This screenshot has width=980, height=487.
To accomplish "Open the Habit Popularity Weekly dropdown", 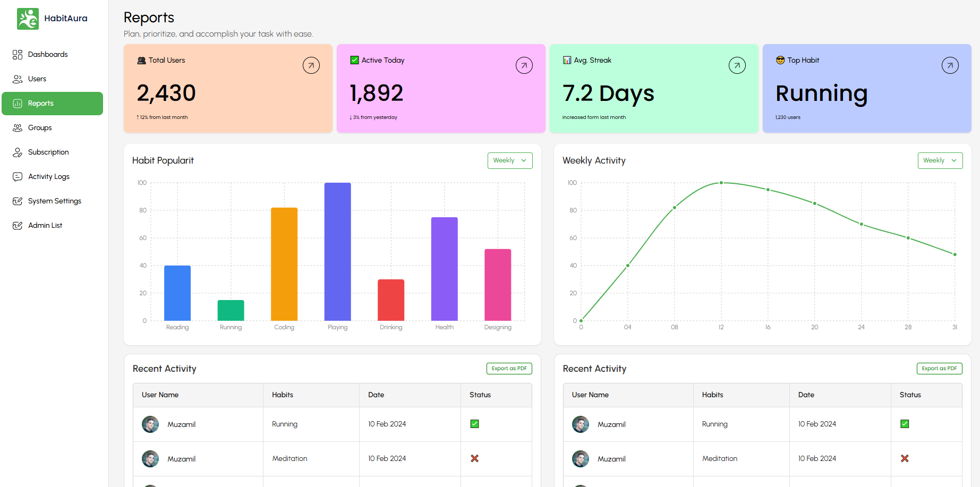I will [x=510, y=160].
